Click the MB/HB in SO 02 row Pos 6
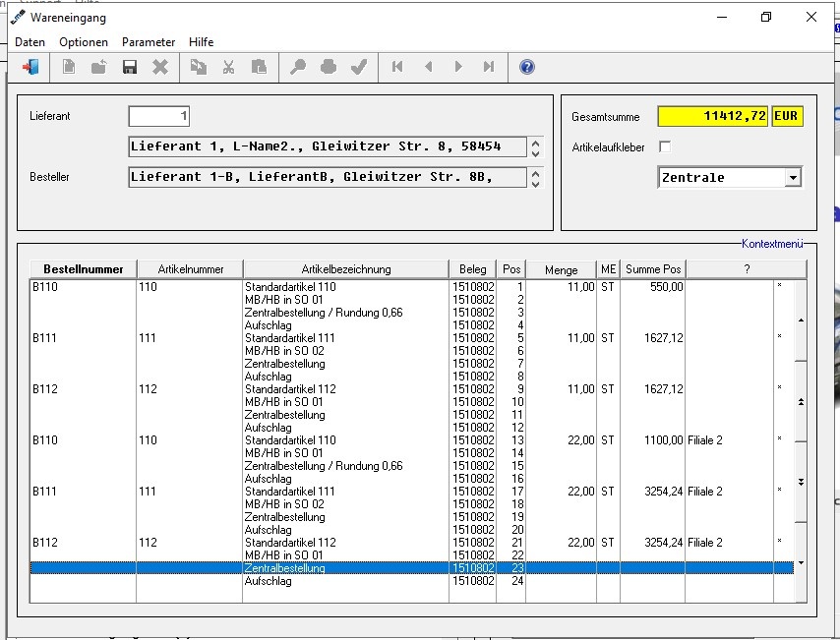Viewport: 840px width, 640px height. (x=411, y=351)
